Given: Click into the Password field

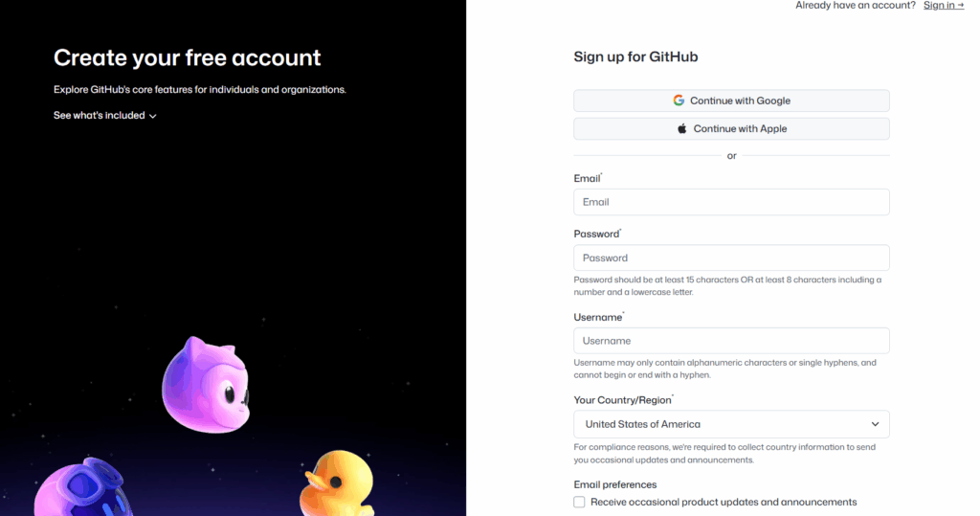Looking at the screenshot, I should pyautogui.click(x=731, y=258).
